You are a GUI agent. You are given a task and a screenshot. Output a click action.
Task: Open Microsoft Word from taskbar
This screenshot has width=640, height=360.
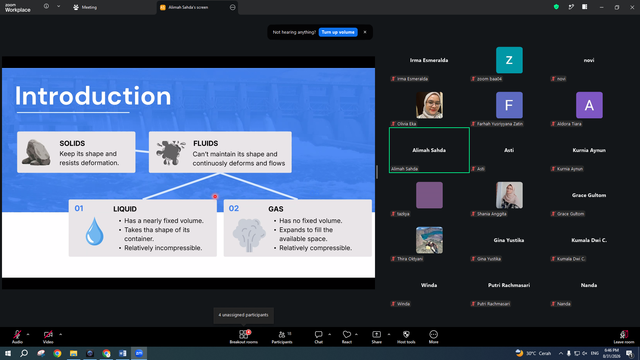pos(122,353)
